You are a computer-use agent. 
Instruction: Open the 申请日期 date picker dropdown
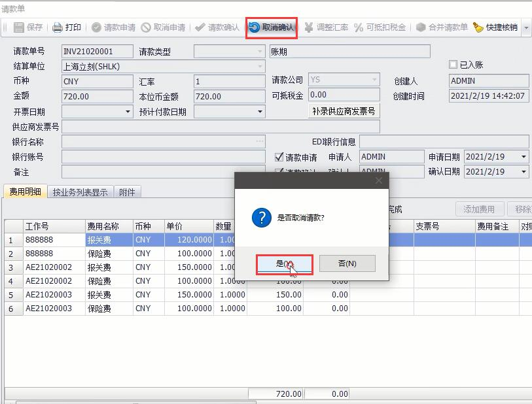click(x=523, y=157)
